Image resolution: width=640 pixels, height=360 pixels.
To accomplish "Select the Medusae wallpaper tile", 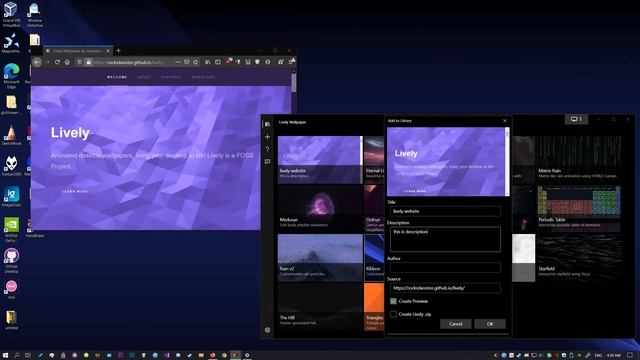I will [x=320, y=209].
